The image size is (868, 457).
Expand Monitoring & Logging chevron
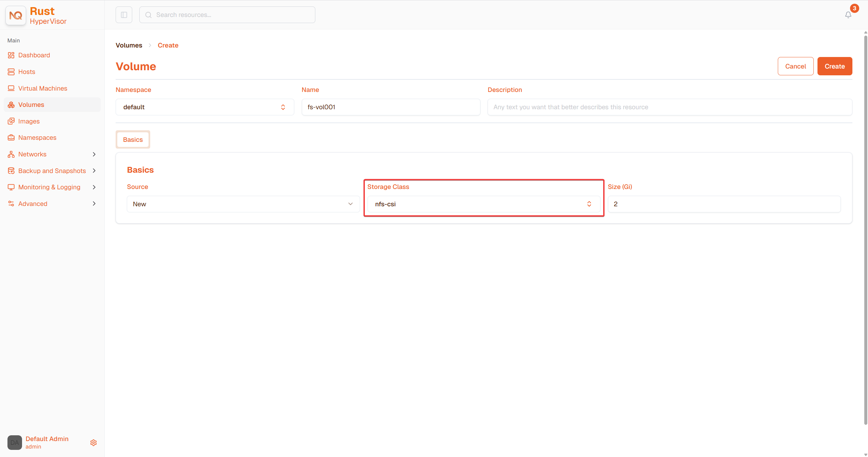coord(94,187)
